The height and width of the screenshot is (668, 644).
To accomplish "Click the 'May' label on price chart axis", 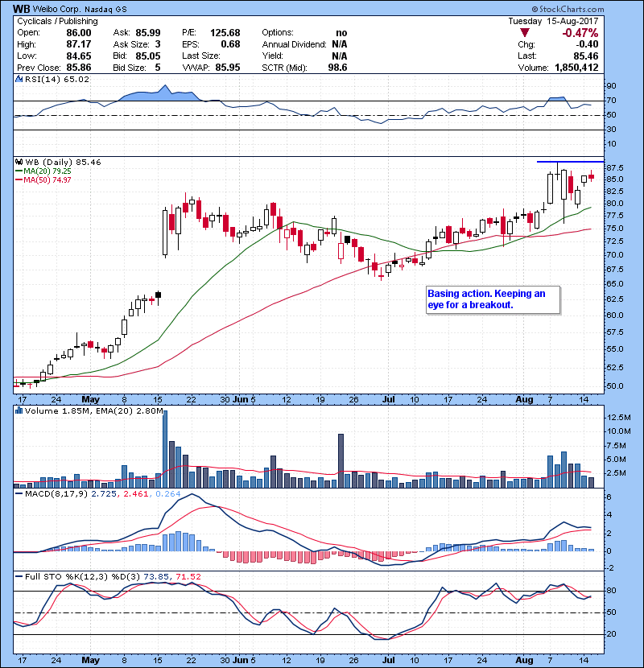I will point(90,400).
